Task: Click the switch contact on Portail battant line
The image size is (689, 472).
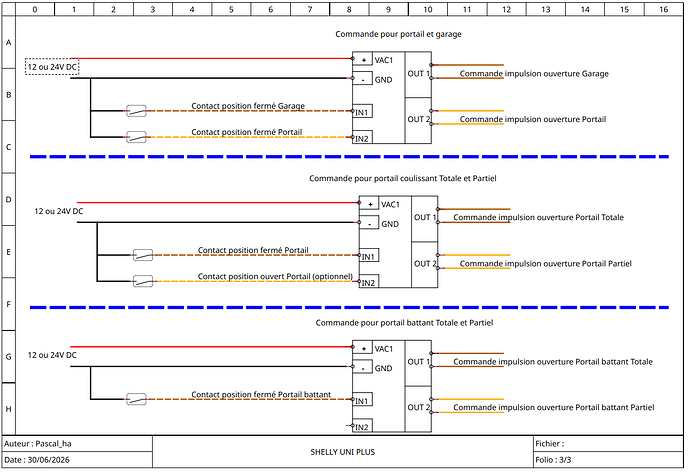Action: click(x=136, y=399)
